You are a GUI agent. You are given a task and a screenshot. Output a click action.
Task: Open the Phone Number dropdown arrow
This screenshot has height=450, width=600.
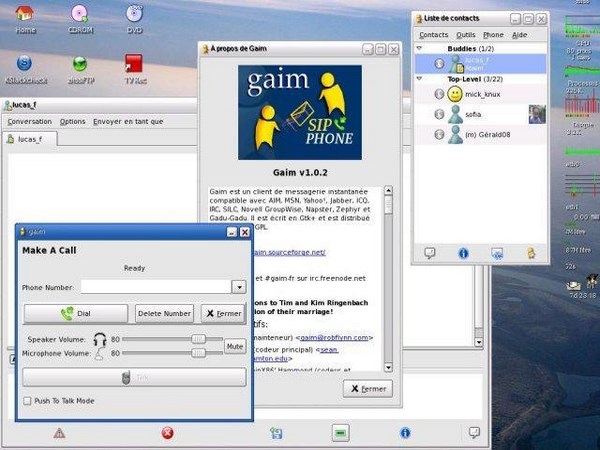(x=238, y=287)
